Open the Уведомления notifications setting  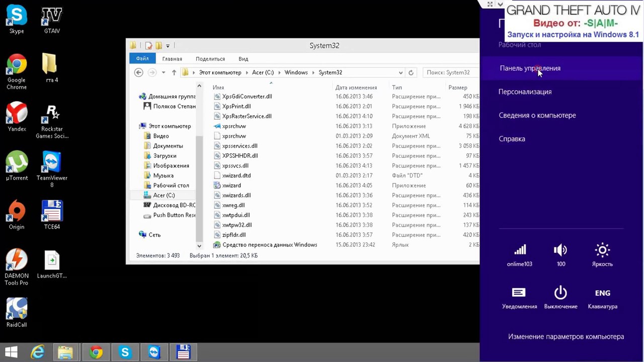tap(519, 298)
